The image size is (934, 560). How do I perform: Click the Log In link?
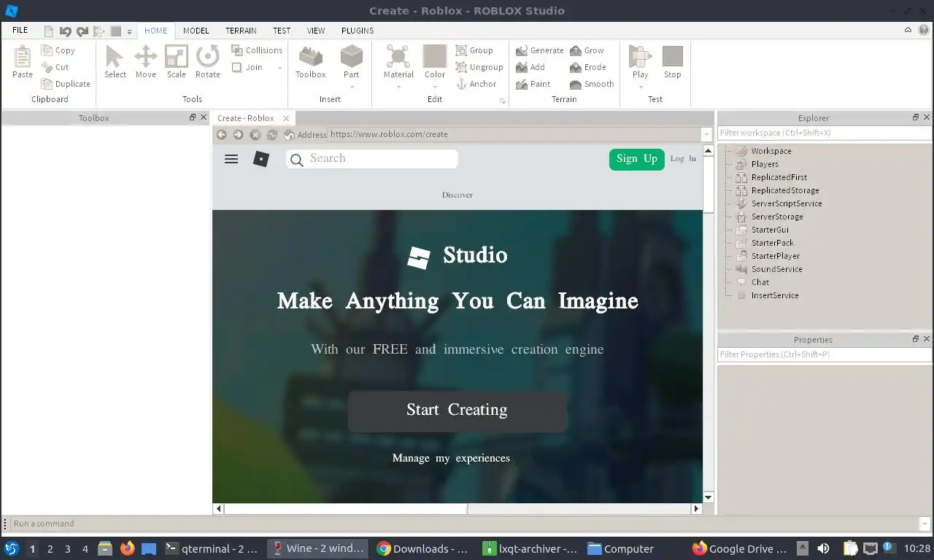[683, 158]
